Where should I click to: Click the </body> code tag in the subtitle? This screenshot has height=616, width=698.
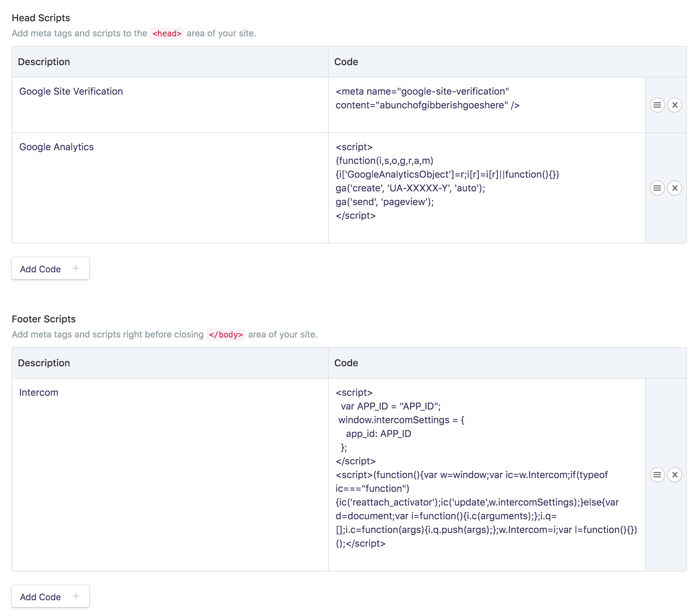(x=226, y=334)
